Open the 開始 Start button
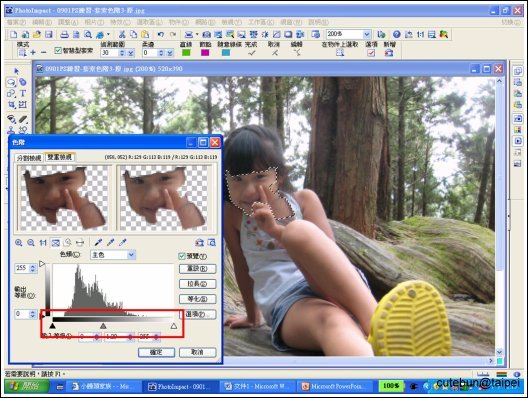The width and height of the screenshot is (528, 398). click(27, 387)
